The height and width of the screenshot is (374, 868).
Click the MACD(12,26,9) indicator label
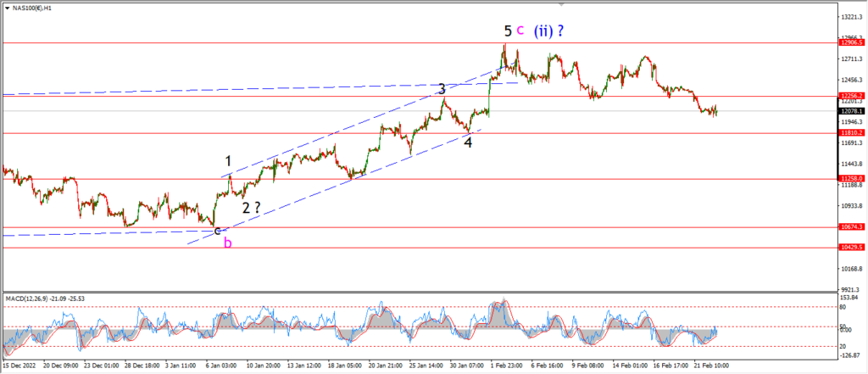(x=39, y=299)
